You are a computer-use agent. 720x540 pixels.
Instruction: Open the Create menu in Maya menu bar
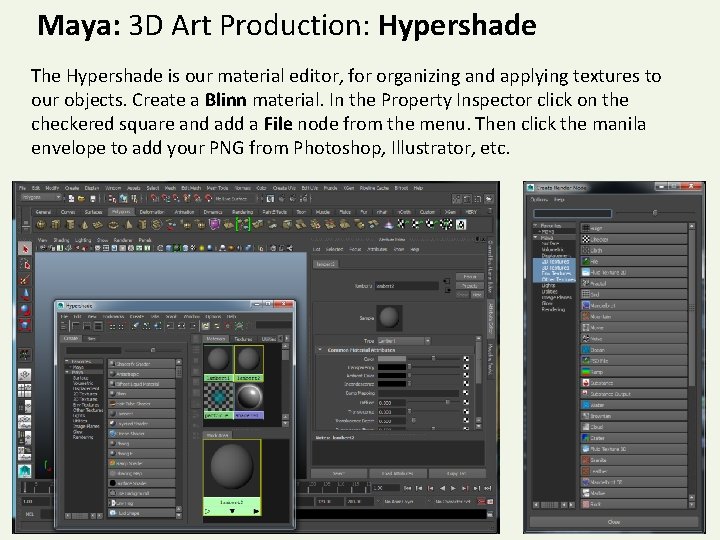tap(72, 188)
